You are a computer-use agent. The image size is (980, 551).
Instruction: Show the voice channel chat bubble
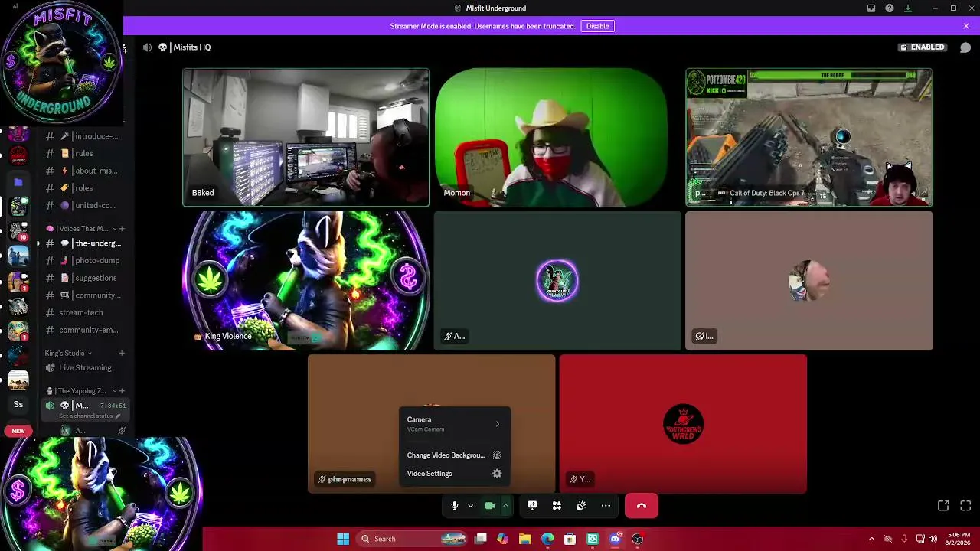(x=965, y=47)
